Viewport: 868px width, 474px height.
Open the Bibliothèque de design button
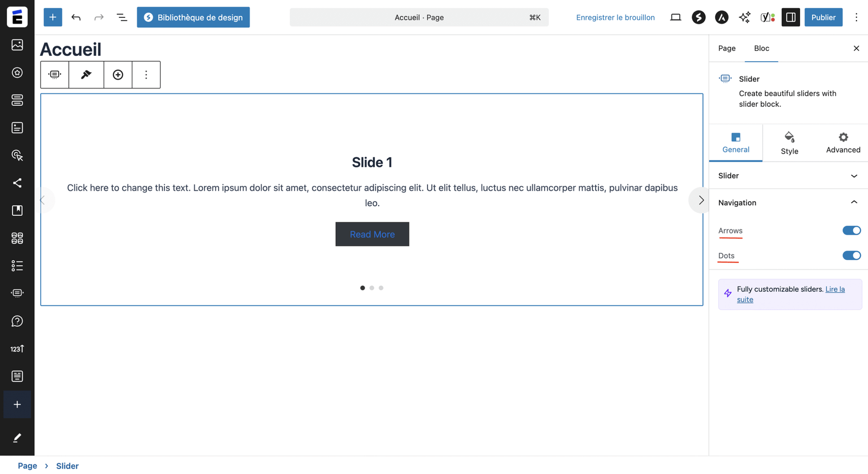coord(193,17)
